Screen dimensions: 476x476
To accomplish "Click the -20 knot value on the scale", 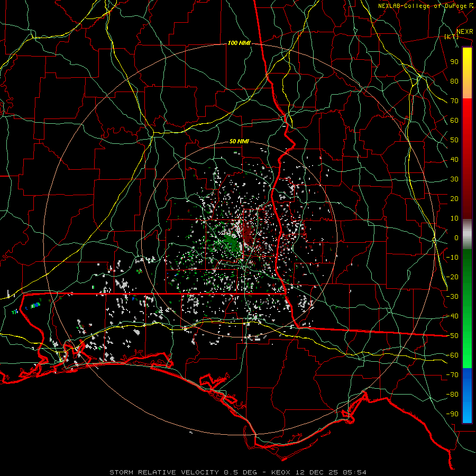I will pos(452,277).
